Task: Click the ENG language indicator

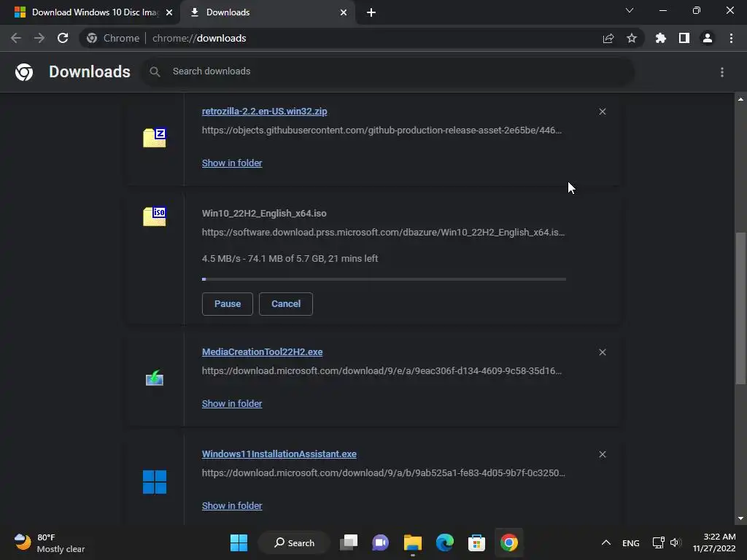Action: coord(631,542)
